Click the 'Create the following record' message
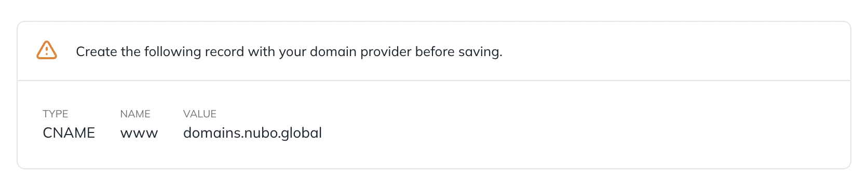The width and height of the screenshot is (868, 187). 289,52
